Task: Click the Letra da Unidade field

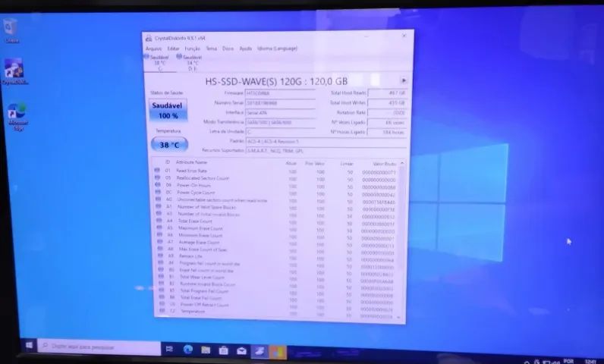Action: (280, 132)
